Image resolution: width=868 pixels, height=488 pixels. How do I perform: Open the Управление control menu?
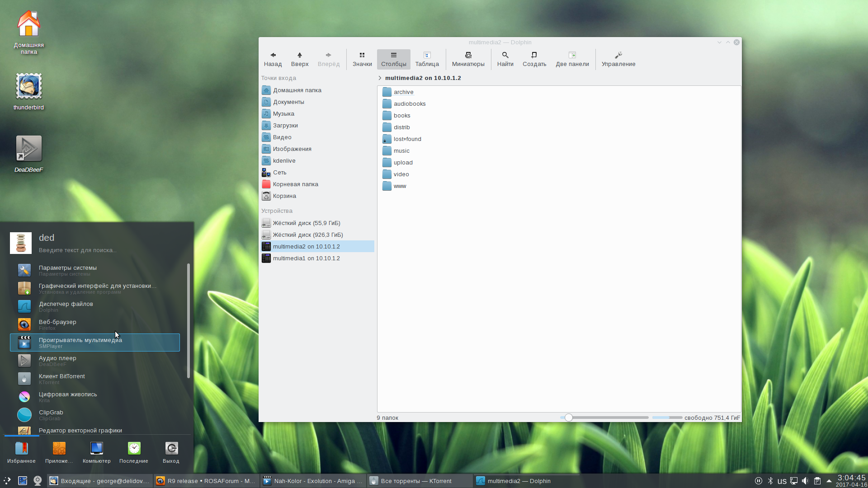point(618,59)
